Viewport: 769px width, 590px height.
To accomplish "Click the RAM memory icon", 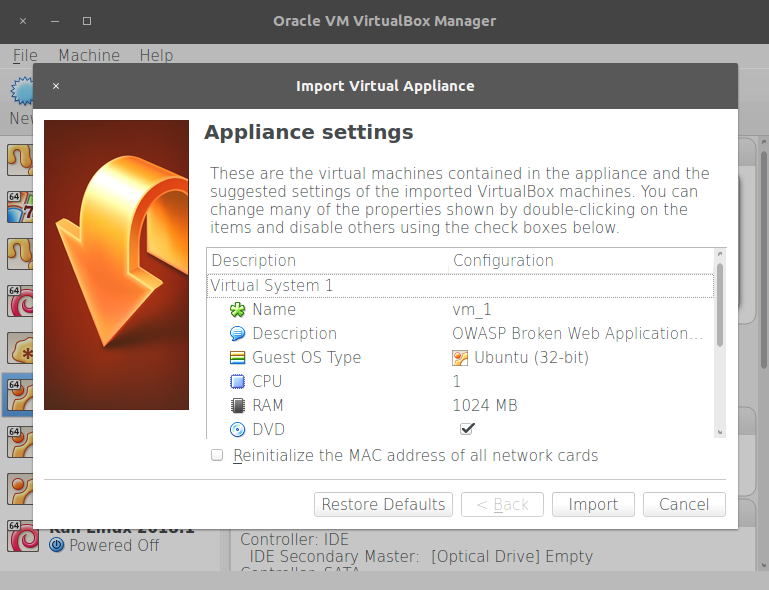I will [237, 406].
